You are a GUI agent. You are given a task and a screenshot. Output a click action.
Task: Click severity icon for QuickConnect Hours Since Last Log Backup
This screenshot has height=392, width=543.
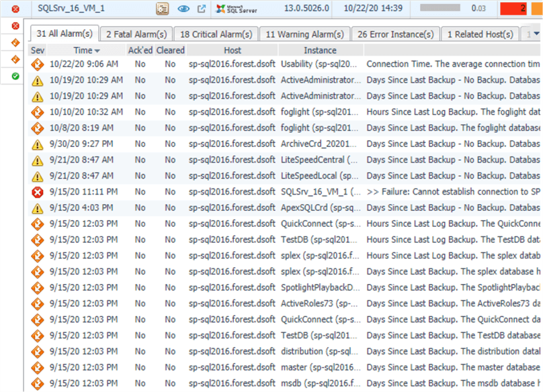pos(38,224)
